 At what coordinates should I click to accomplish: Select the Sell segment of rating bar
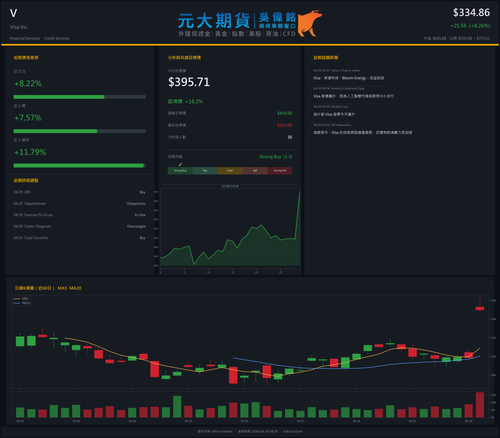[x=255, y=171]
